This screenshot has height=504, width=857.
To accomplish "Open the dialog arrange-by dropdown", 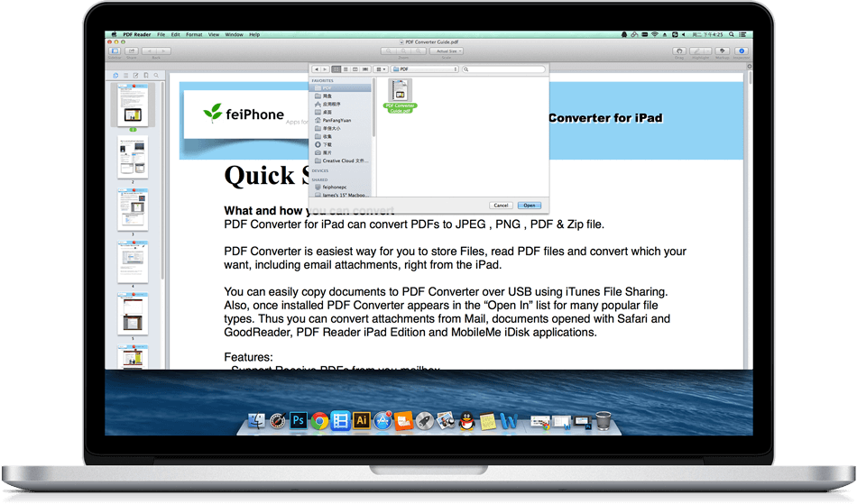I will click(x=381, y=69).
